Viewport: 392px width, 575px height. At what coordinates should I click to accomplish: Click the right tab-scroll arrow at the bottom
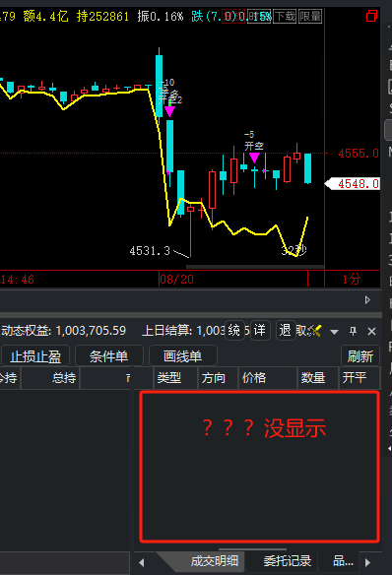pos(367,562)
